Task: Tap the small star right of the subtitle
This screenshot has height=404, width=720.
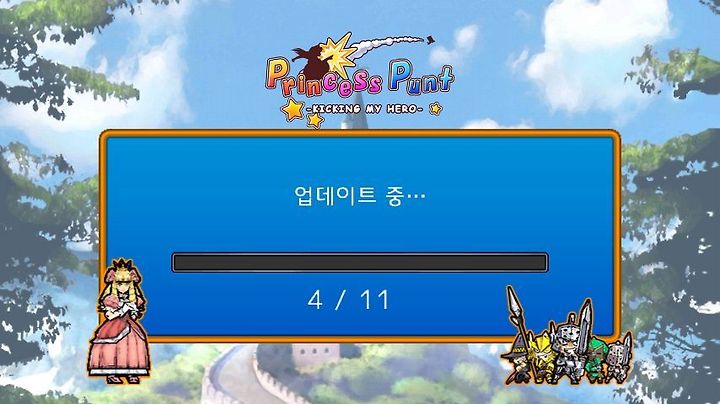Action: [435, 109]
